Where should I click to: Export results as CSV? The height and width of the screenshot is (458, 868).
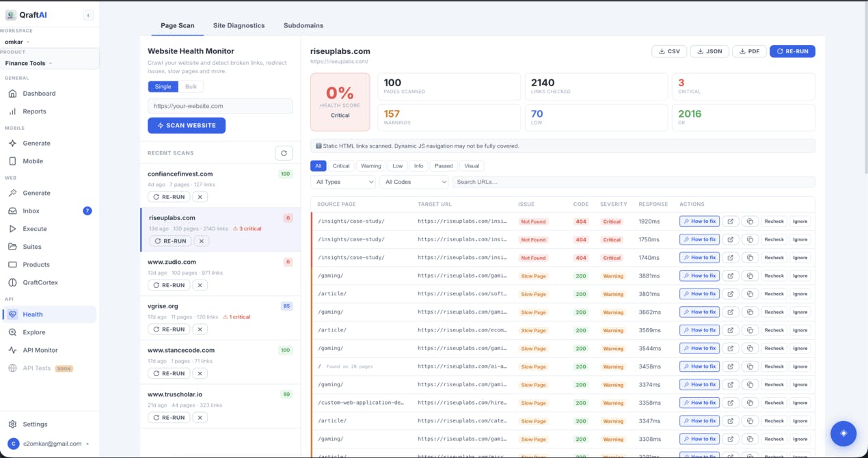(669, 51)
